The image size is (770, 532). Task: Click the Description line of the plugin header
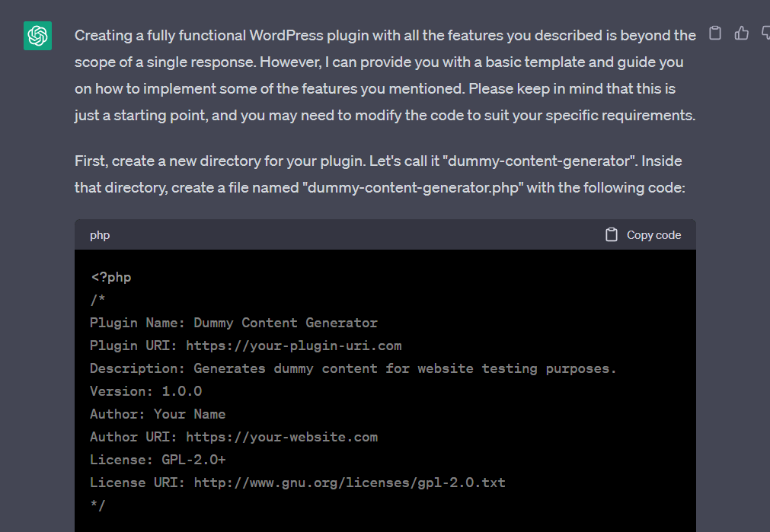point(353,368)
